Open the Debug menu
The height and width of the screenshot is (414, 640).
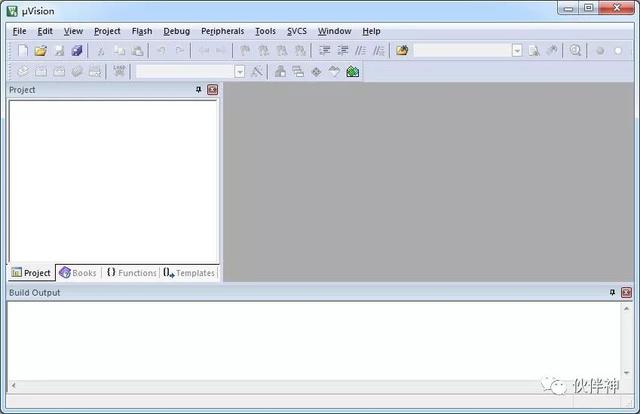click(x=176, y=31)
